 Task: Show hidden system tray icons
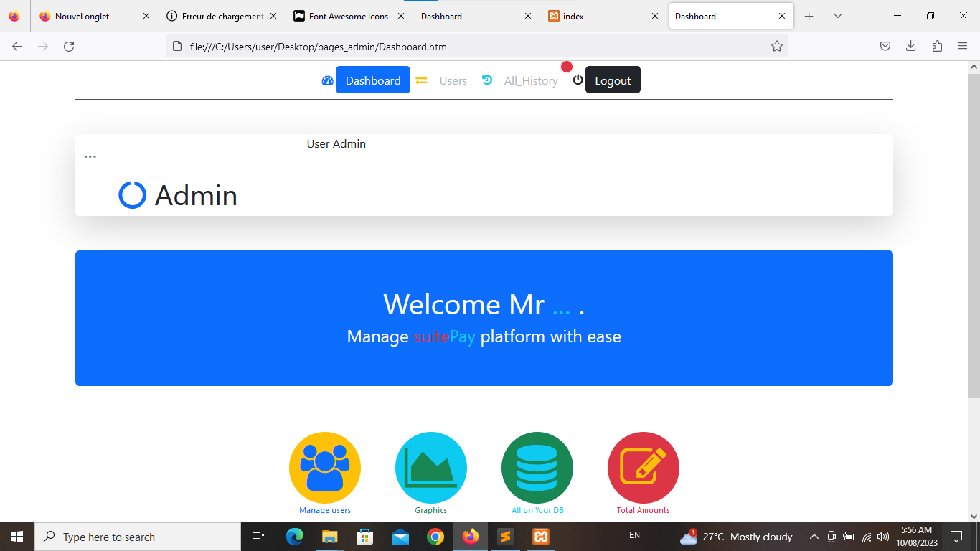coord(814,537)
